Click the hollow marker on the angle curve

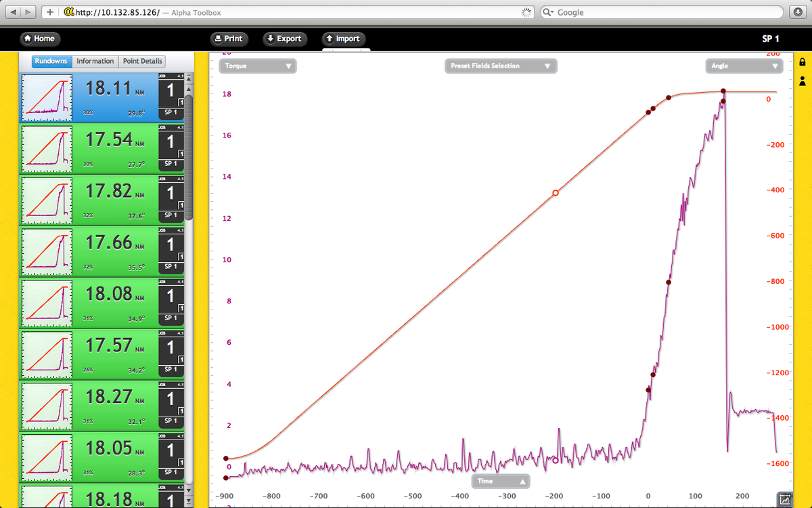[x=556, y=193]
